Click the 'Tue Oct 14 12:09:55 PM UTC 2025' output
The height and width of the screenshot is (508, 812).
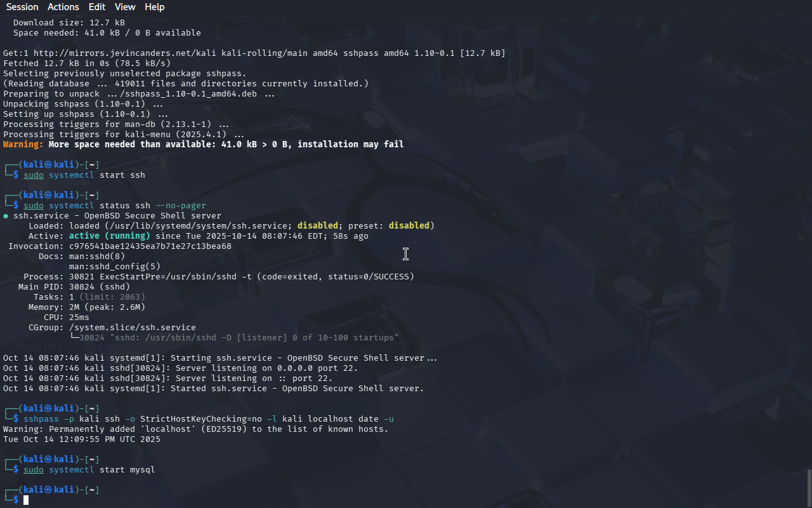[82, 439]
